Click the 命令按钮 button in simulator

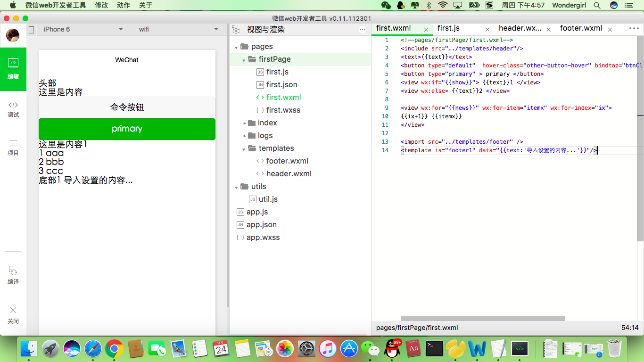[127, 107]
